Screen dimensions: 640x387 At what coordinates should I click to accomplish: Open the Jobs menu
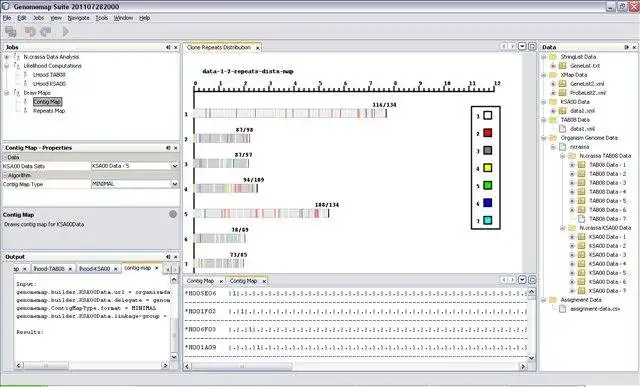38,18
